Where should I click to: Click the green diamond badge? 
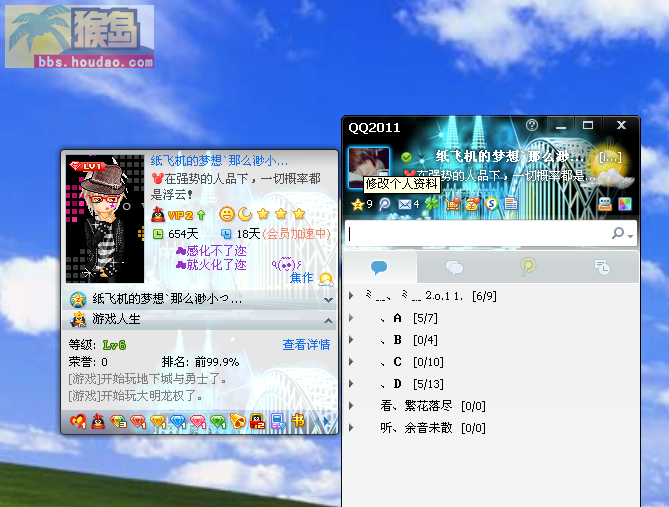click(x=218, y=422)
